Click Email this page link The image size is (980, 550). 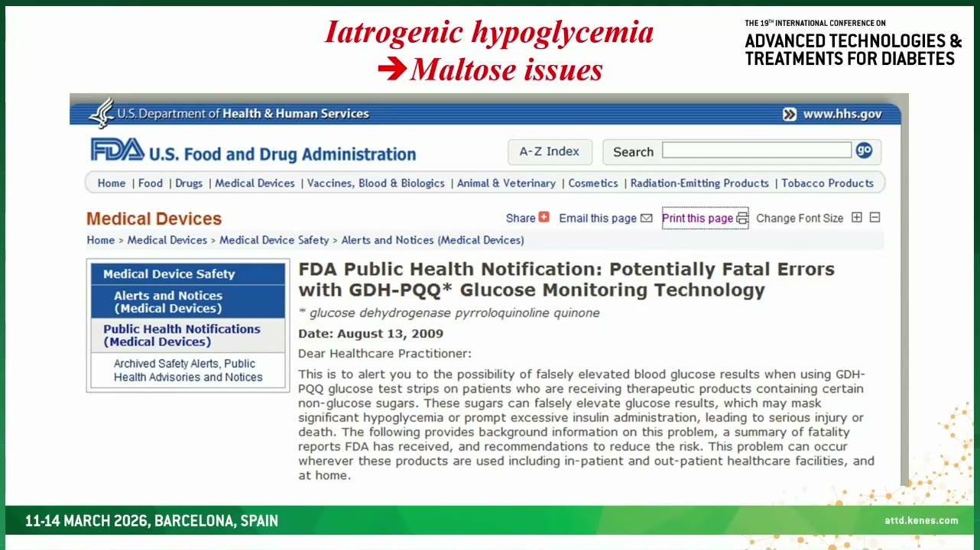point(598,218)
